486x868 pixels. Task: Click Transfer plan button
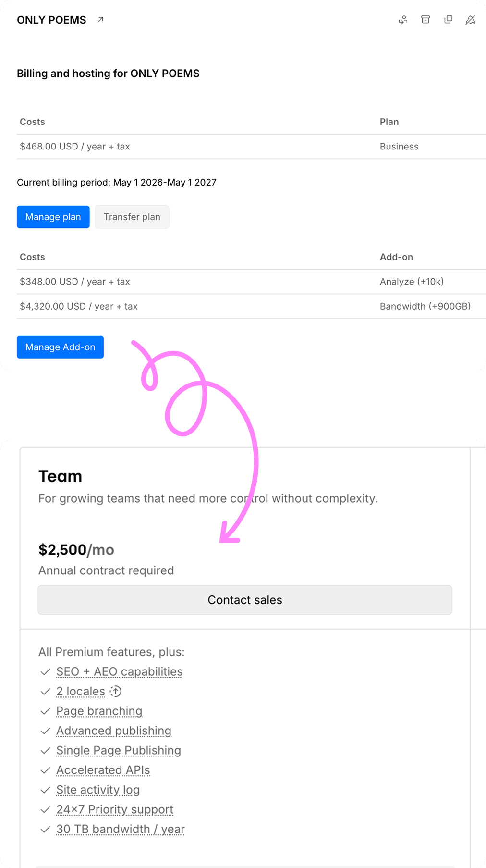132,217
